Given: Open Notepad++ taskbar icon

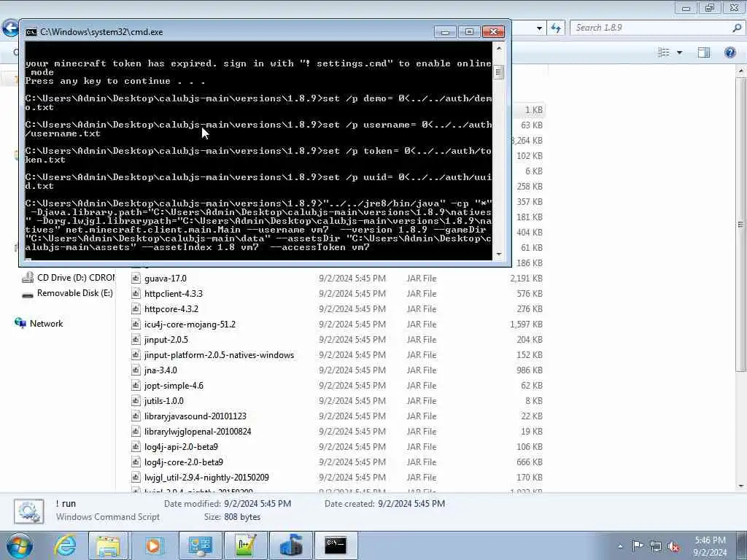Looking at the screenshot, I should point(246,545).
